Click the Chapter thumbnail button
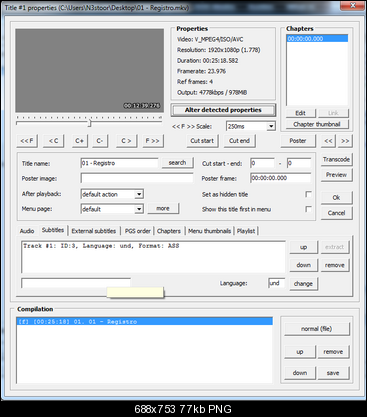This screenshot has height=417, width=367. coord(317,124)
